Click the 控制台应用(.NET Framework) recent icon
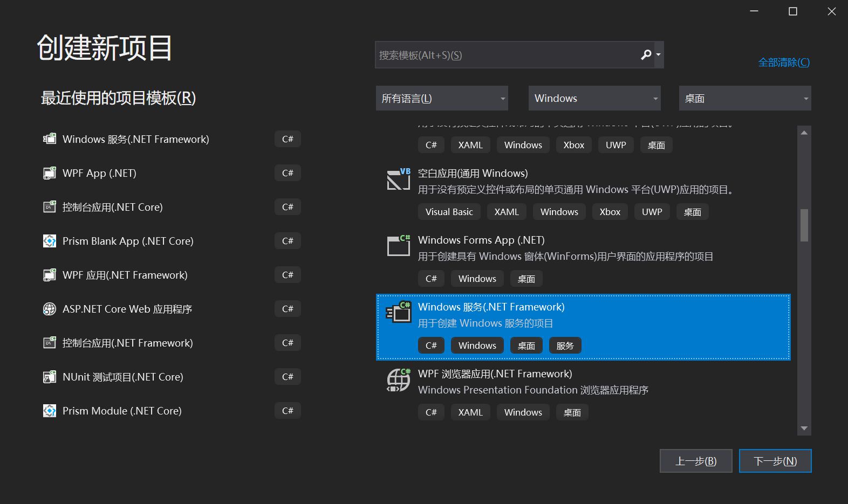Viewport: 848px width, 504px height. click(x=50, y=343)
